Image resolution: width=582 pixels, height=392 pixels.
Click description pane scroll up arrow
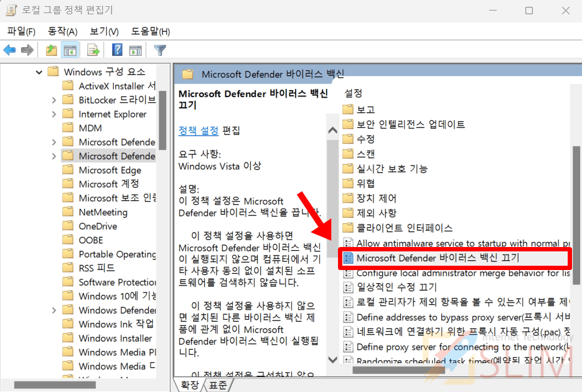332,130
